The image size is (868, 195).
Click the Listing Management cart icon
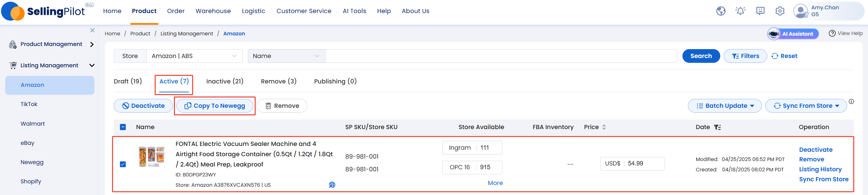pyautogui.click(x=13, y=65)
